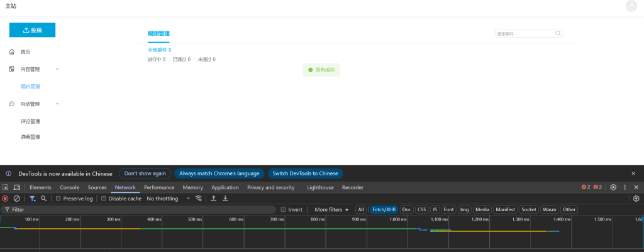The width and height of the screenshot is (644, 252).
Task: Tick the Invert filter checkbox
Action: (284, 209)
